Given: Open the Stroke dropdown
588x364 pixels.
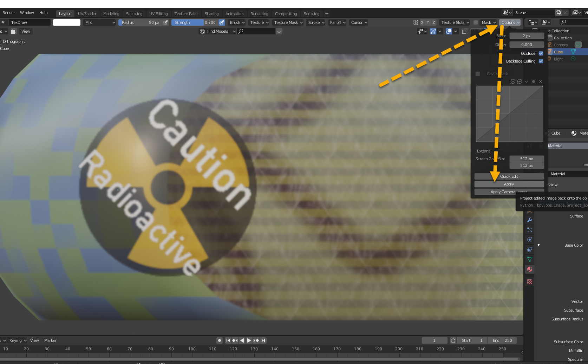Looking at the screenshot, I should [x=316, y=22].
